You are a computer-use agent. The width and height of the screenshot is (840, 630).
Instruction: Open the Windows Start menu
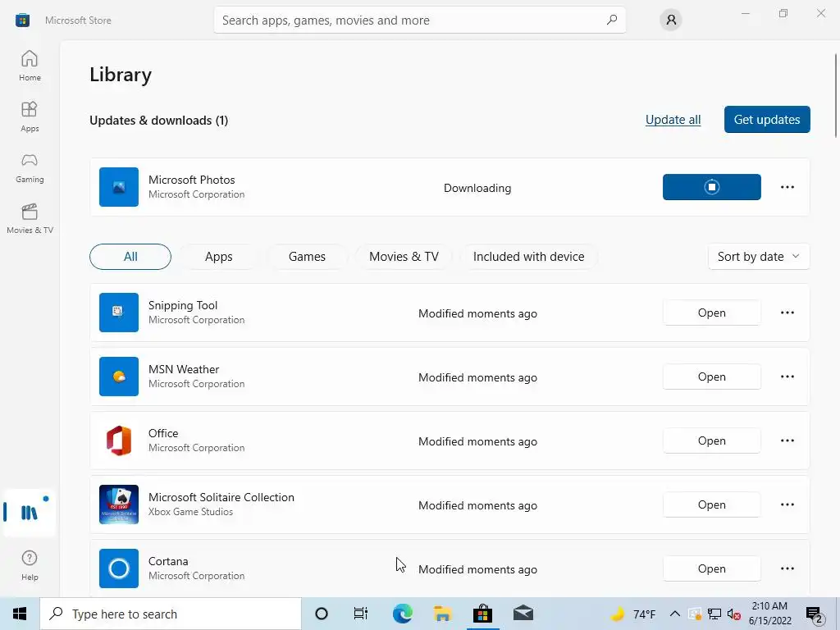coord(20,614)
